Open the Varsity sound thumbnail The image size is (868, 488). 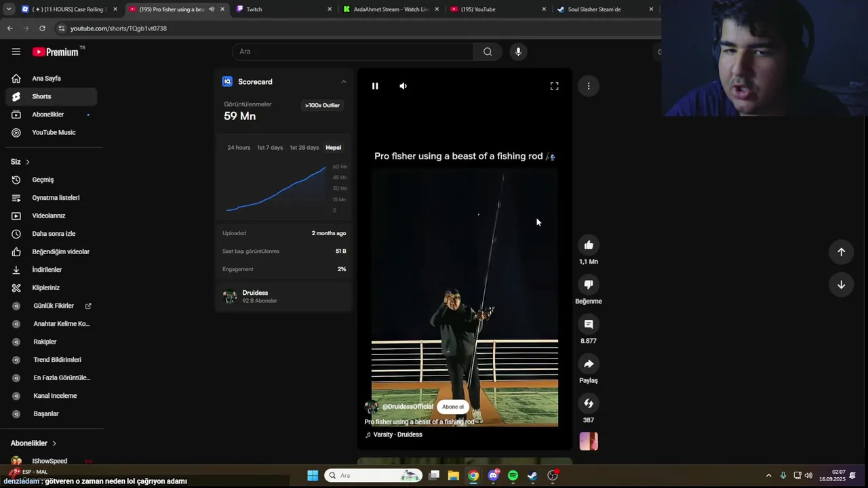point(589,441)
